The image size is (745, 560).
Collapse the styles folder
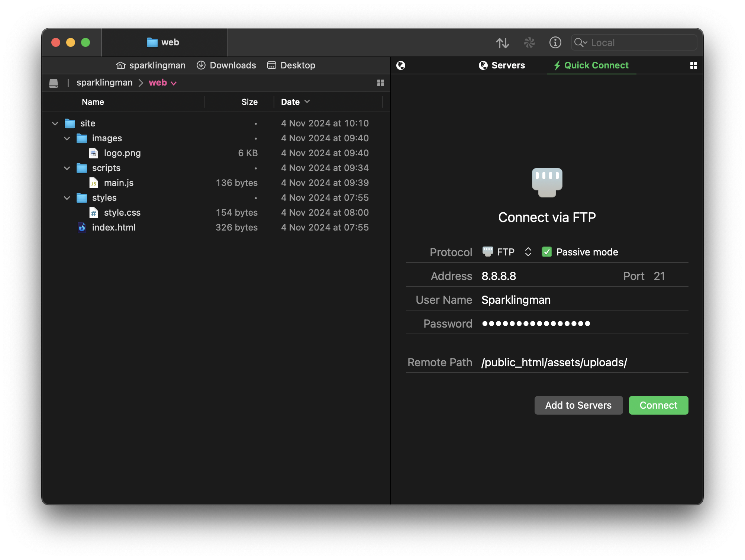coord(67,198)
